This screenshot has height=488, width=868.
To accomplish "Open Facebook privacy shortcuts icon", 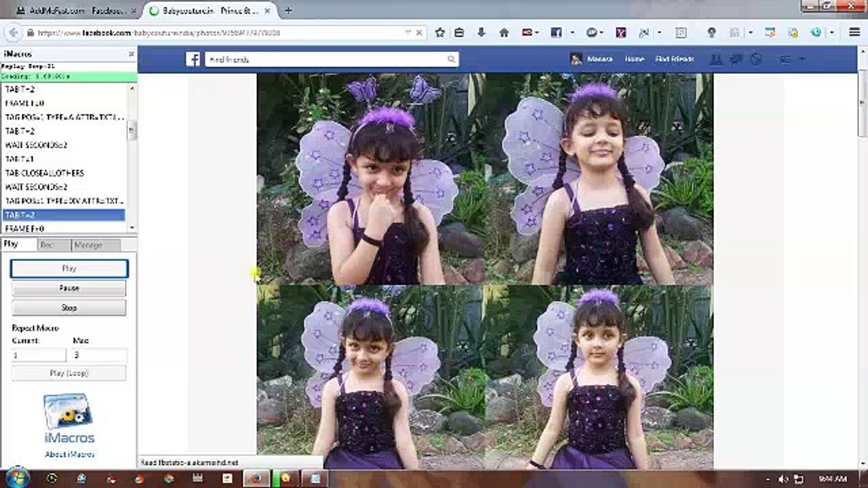I will [x=785, y=60].
